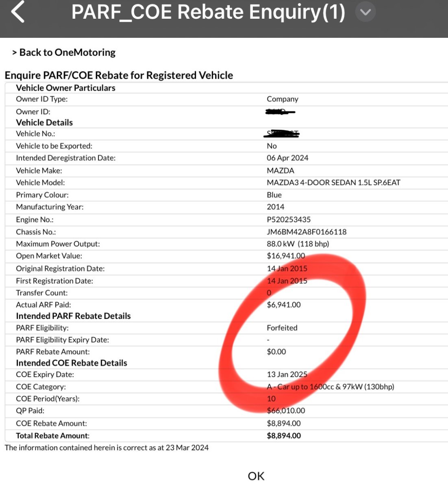Click the Open Market Value amount $16,941.00
This screenshot has height=488, width=448.
(286, 256)
